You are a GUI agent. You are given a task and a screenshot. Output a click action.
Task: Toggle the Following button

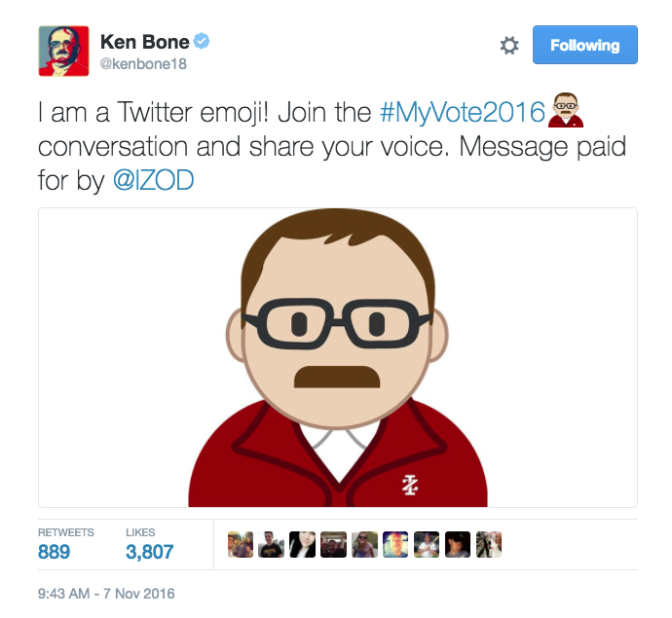(x=585, y=45)
